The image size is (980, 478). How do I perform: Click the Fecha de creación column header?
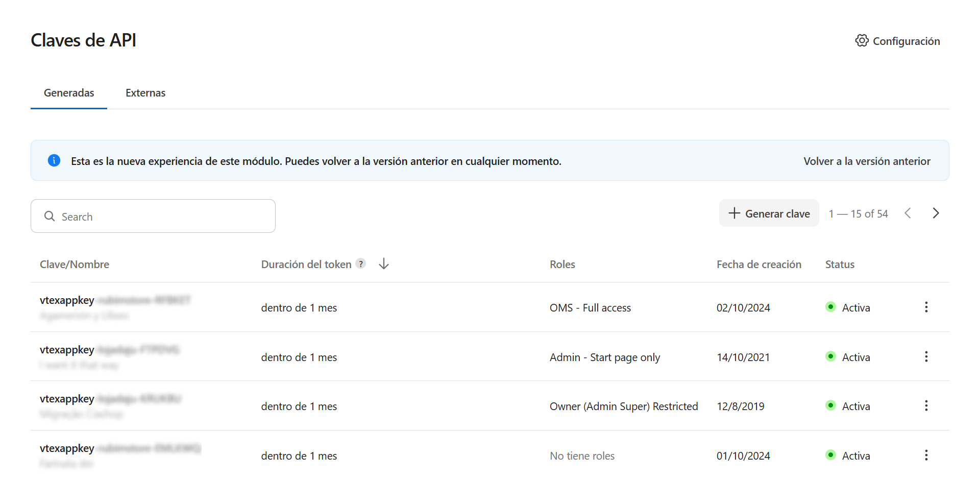[x=758, y=265]
